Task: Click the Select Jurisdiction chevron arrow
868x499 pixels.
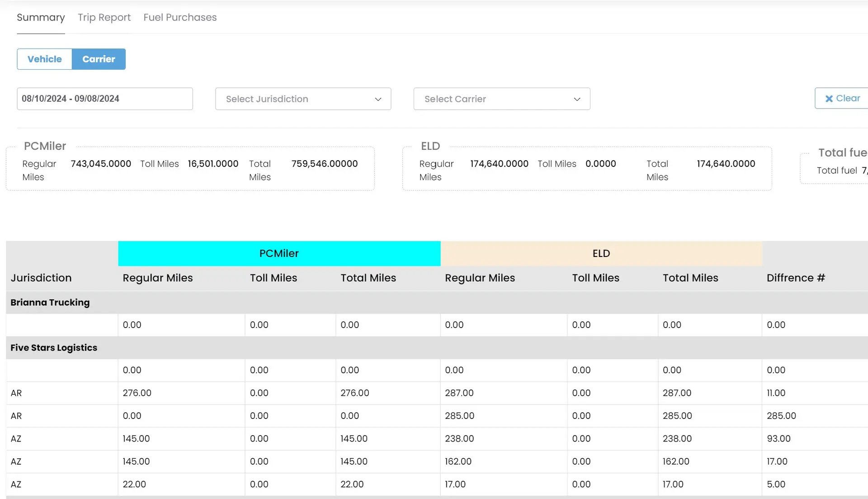Action: click(x=378, y=99)
